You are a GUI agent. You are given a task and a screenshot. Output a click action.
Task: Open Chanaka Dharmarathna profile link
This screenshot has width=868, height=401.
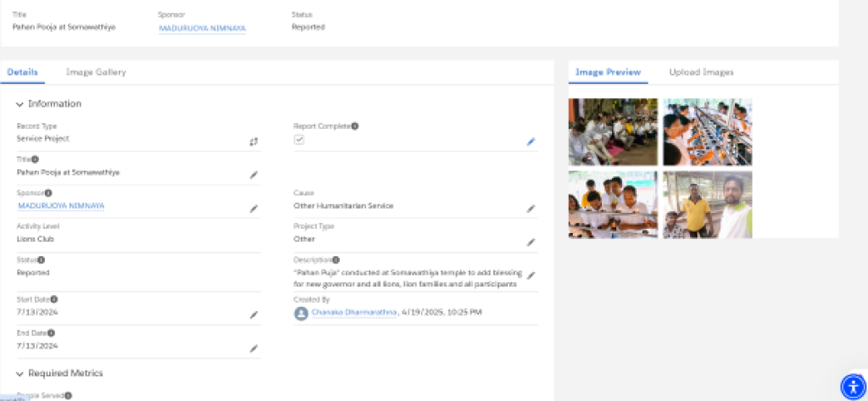354,312
